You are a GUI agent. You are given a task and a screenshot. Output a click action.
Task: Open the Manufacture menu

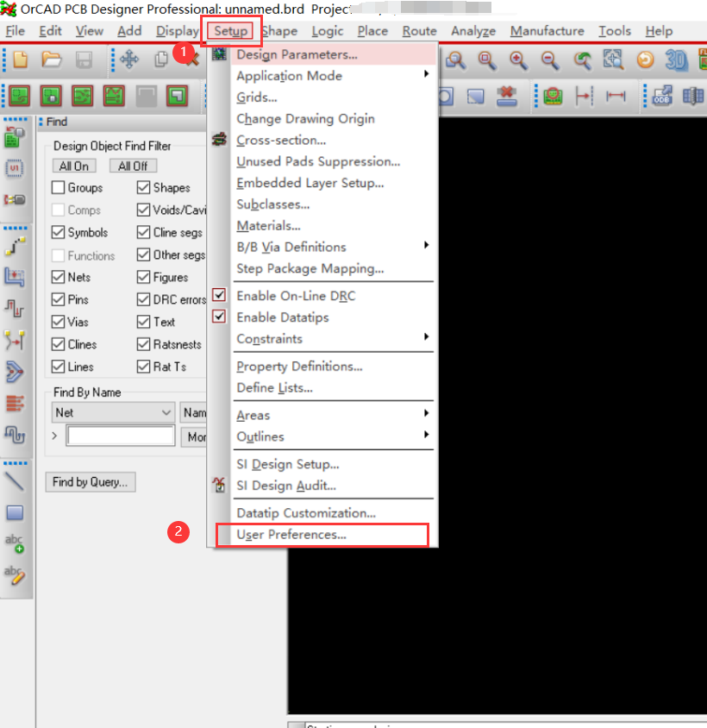tap(547, 31)
